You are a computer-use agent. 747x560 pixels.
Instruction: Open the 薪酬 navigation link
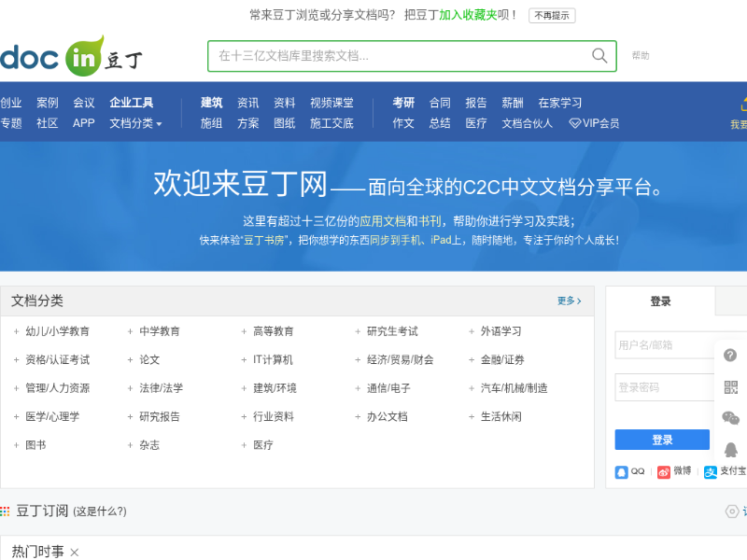[x=513, y=103]
